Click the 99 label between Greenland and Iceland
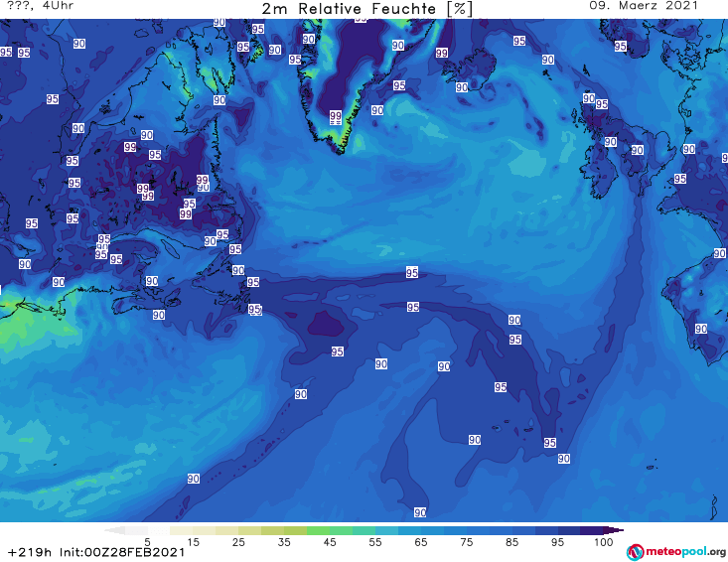 tap(442, 53)
